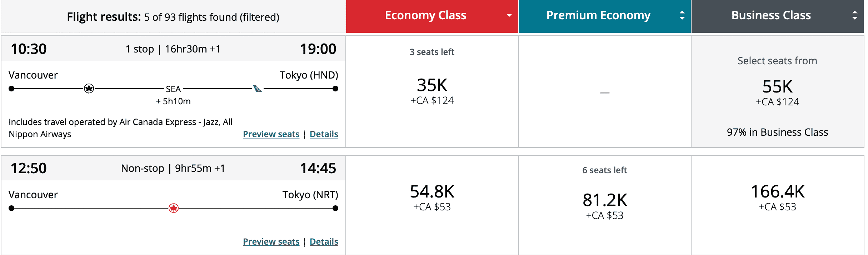868x255 pixels.
Task: Open Preview seats for the 10:30 flight
Action: click(x=271, y=134)
